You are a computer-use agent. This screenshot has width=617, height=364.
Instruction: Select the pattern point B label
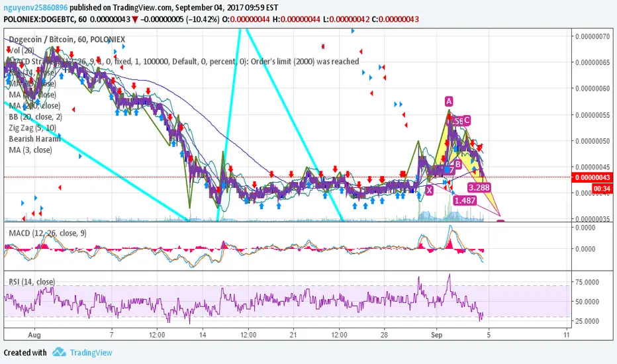tap(457, 165)
